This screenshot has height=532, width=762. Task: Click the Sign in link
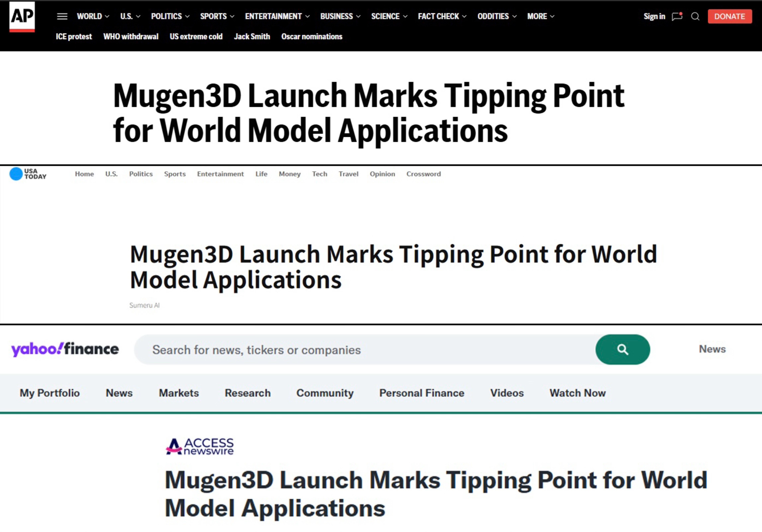click(654, 16)
